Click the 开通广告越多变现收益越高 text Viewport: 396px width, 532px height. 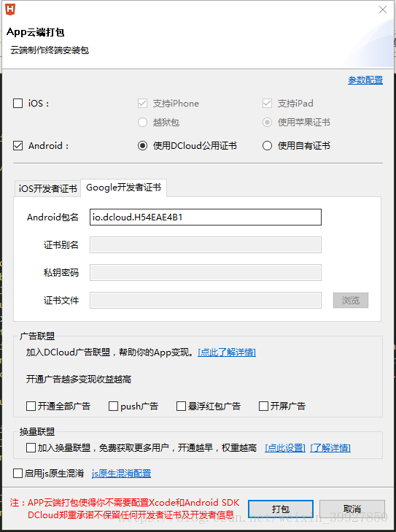click(79, 379)
